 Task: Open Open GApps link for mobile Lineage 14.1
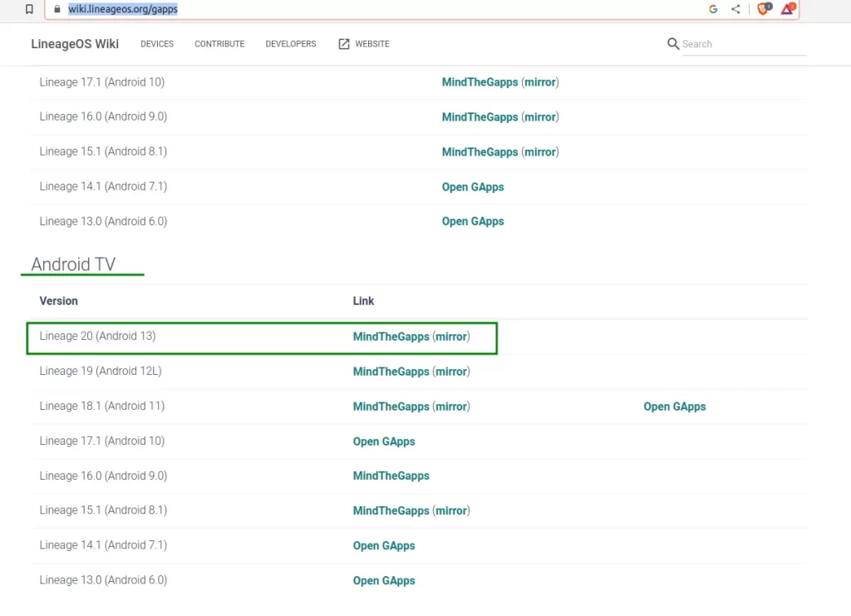(473, 187)
